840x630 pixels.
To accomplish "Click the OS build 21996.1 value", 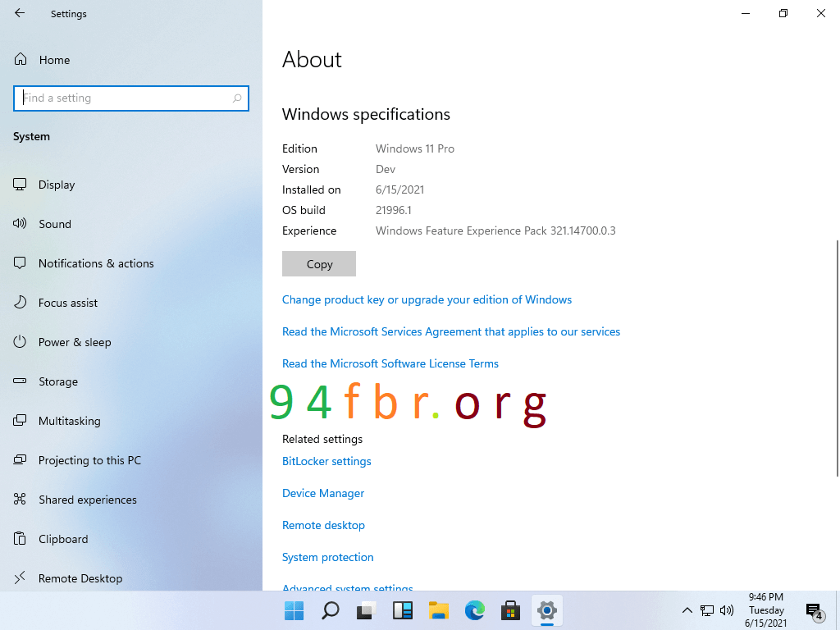I will click(x=393, y=210).
